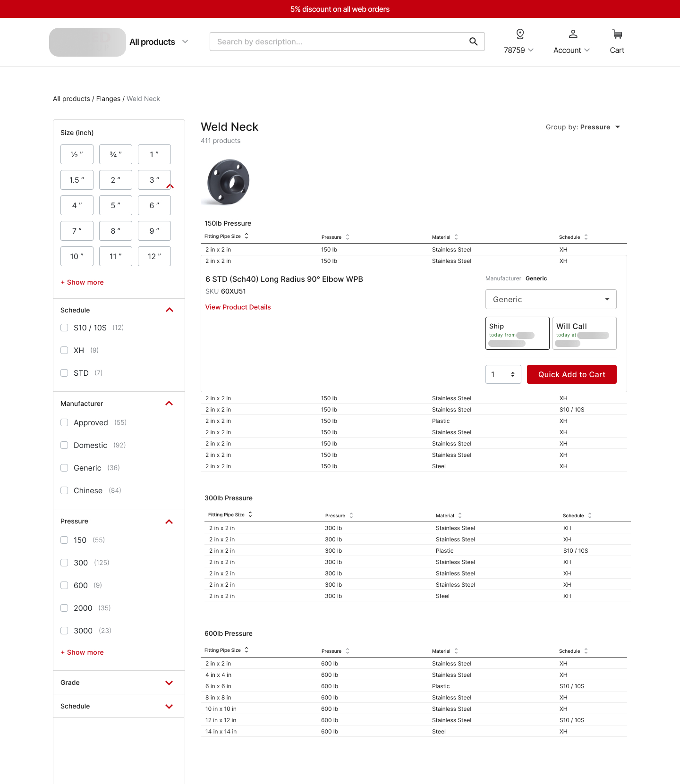Select the Ship delivery option

pos(518,333)
